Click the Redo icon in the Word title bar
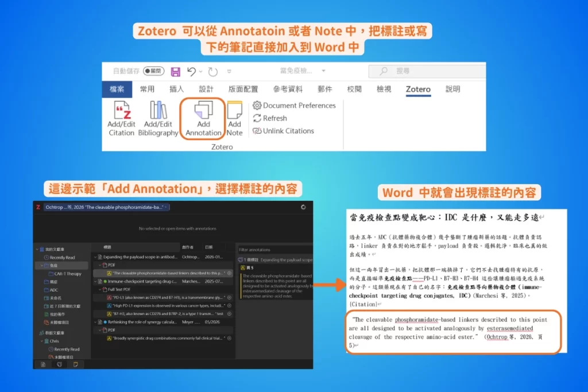This screenshot has width=588, height=392. point(212,71)
